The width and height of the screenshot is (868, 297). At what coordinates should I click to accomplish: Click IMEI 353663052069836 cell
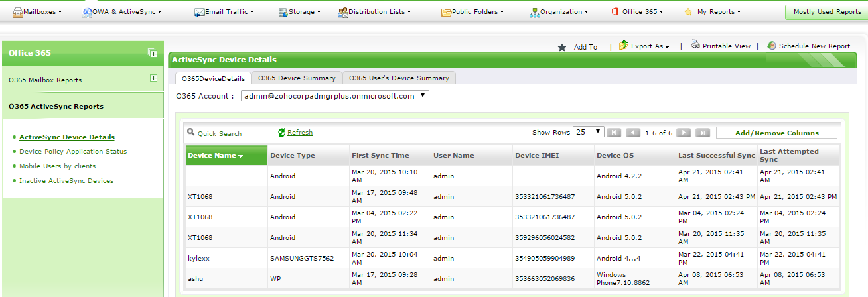click(553, 278)
